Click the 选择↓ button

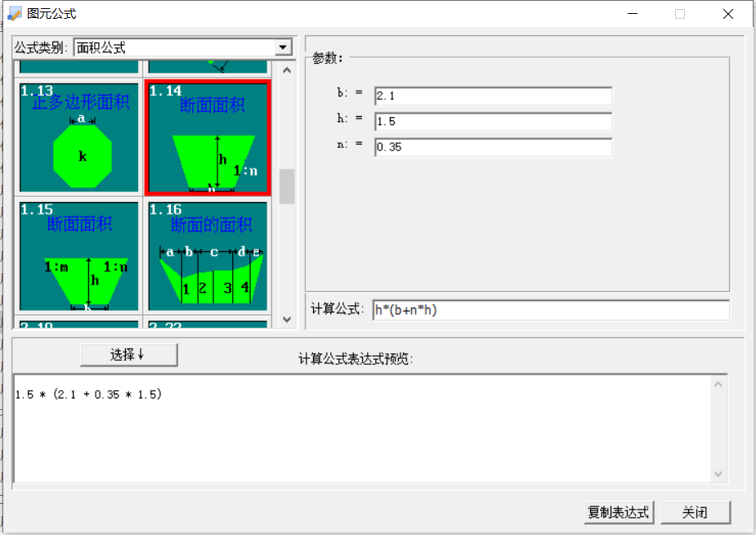[x=129, y=355]
